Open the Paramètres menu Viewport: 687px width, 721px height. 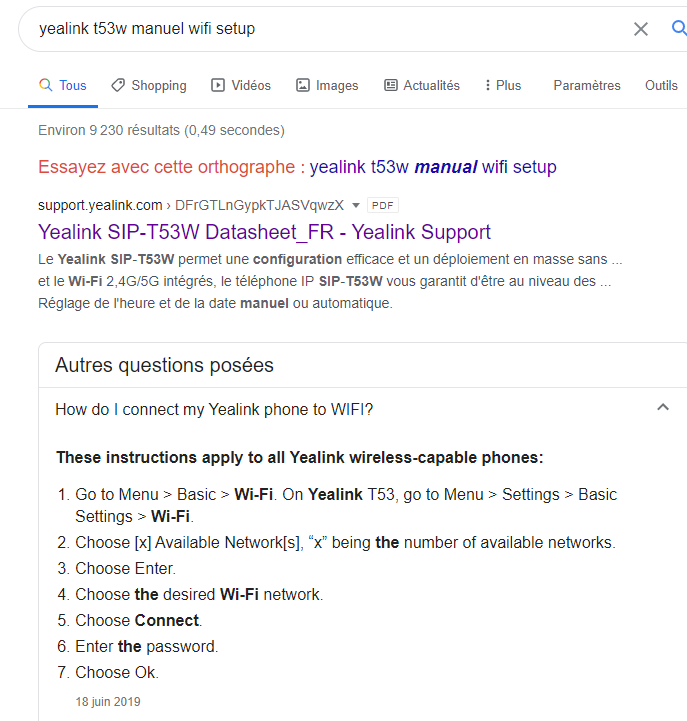coord(587,85)
